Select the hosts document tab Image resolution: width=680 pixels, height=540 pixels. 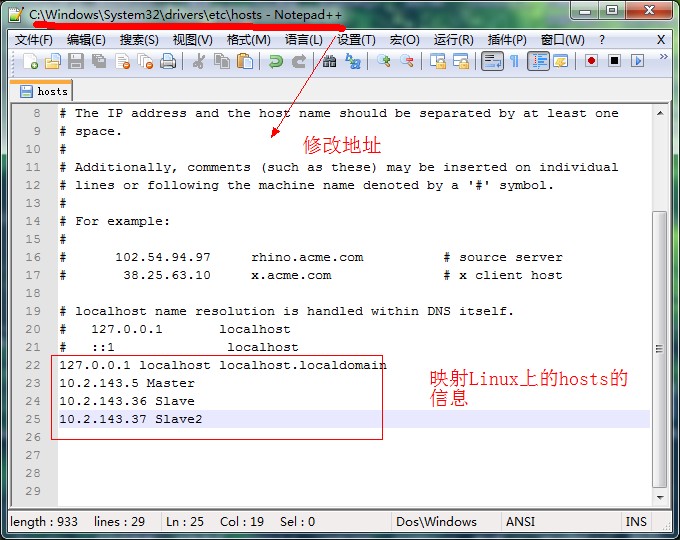click(42, 91)
